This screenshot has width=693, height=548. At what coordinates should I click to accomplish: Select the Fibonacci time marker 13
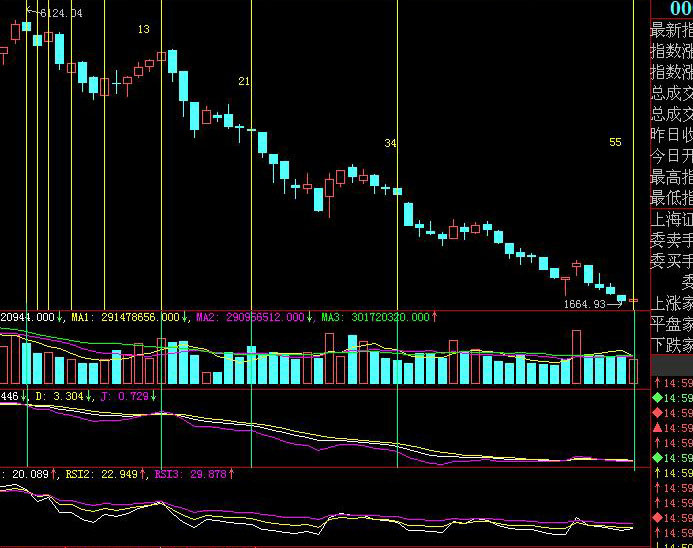coord(144,30)
